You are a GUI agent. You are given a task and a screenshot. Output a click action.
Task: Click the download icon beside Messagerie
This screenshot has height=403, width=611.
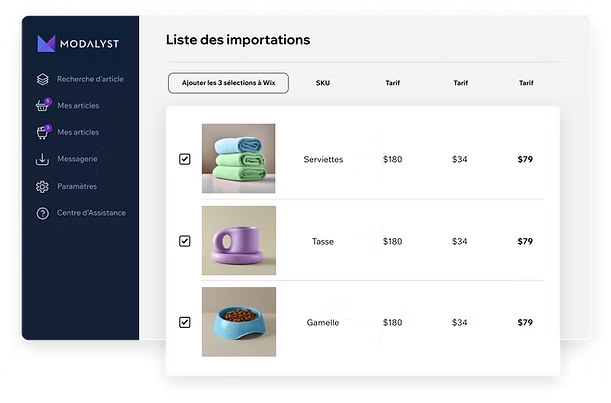[x=42, y=159]
